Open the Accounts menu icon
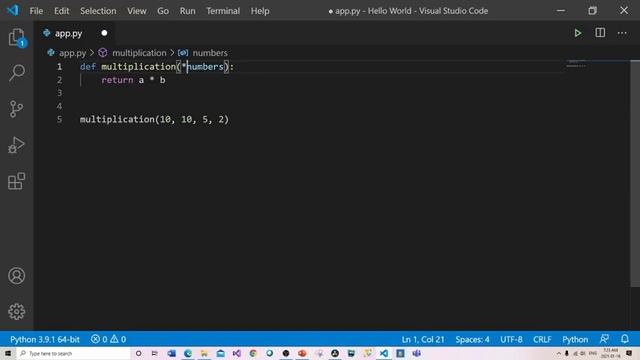Screen dimensions: 640x360 point(17,276)
